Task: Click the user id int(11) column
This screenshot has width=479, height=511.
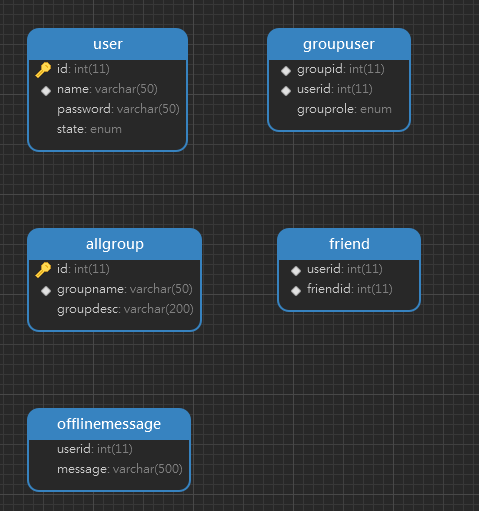Action: click(x=108, y=69)
